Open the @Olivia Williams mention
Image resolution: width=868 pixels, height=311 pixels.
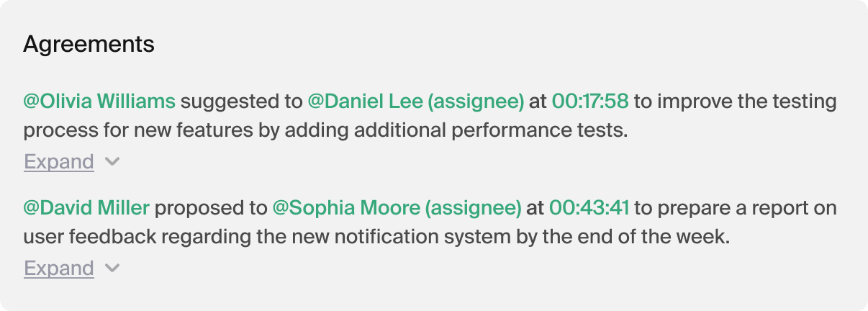(x=99, y=102)
